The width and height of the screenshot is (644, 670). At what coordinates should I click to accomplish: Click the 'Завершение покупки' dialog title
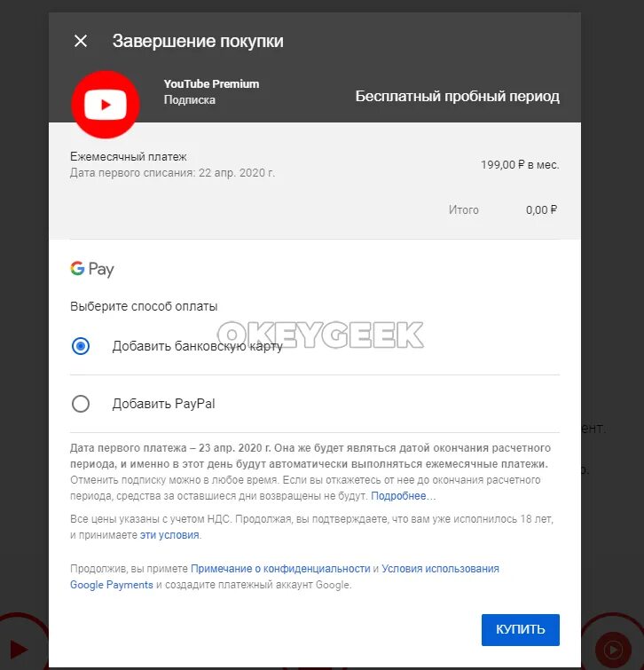tap(198, 41)
